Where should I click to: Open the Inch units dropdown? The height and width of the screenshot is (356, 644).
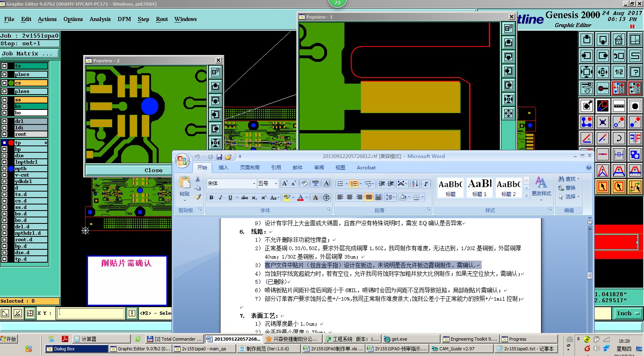tap(629, 314)
